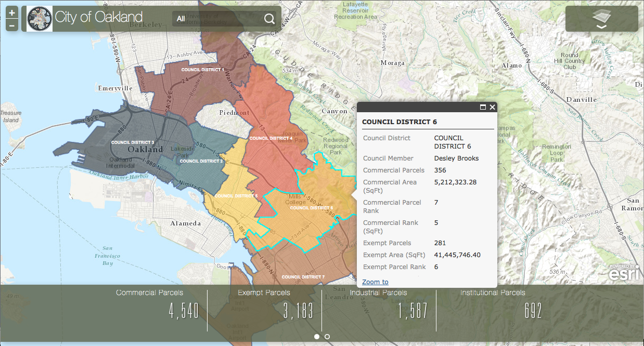Click Institutional Parcels total 692
The width and height of the screenshot is (644, 346).
click(532, 311)
